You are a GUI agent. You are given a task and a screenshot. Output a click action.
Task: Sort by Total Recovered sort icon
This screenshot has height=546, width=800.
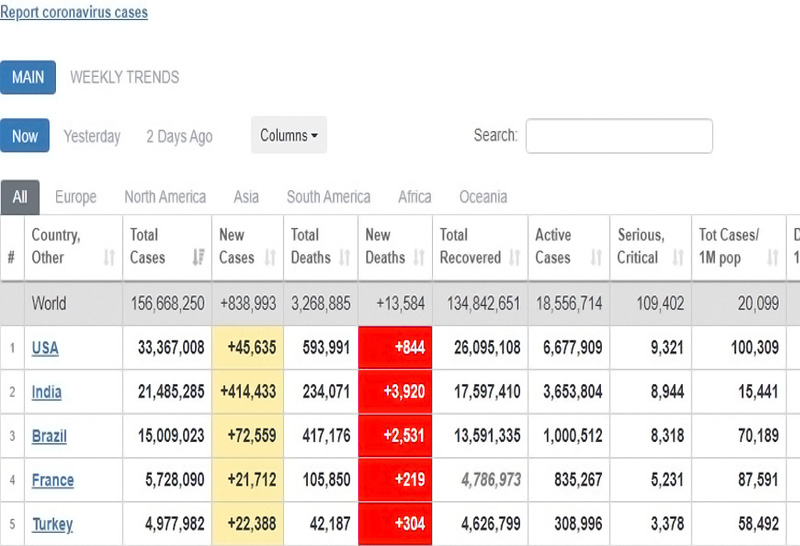pos(514,258)
